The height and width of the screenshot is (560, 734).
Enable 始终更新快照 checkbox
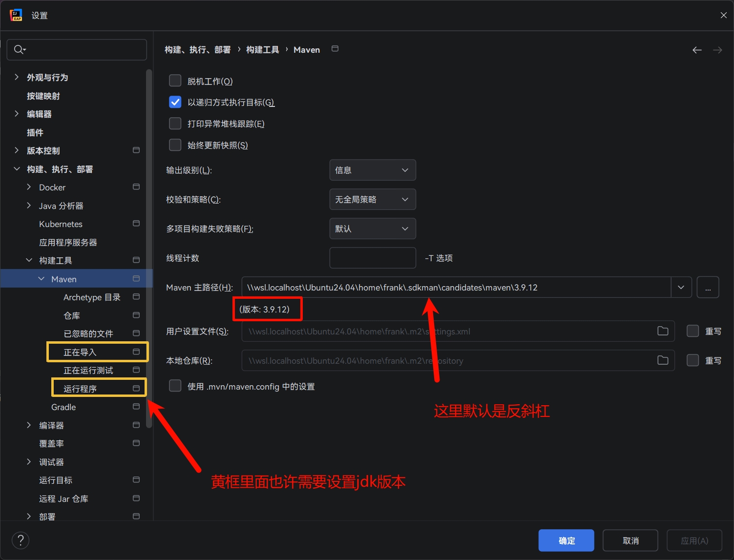(175, 145)
